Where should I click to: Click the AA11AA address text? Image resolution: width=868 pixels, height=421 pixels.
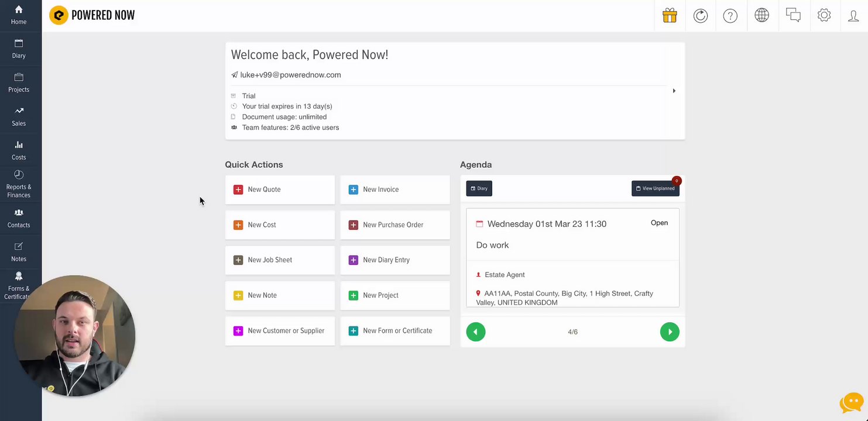tap(565, 298)
